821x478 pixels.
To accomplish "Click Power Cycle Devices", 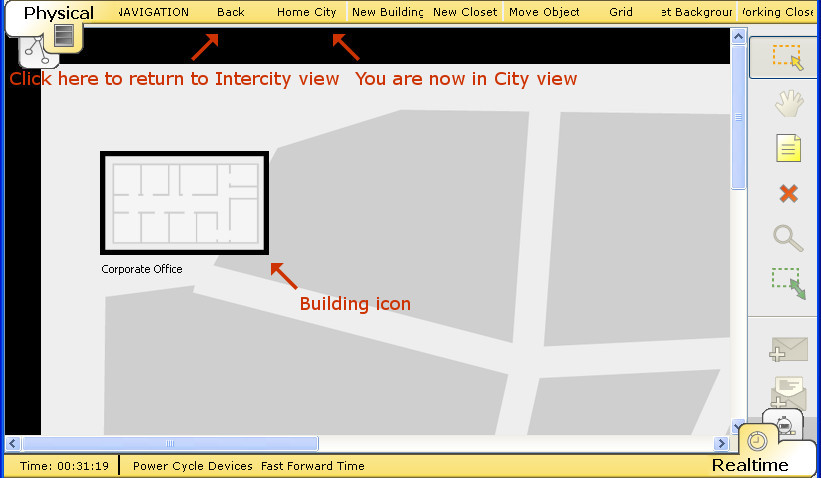I will click(x=193, y=466).
